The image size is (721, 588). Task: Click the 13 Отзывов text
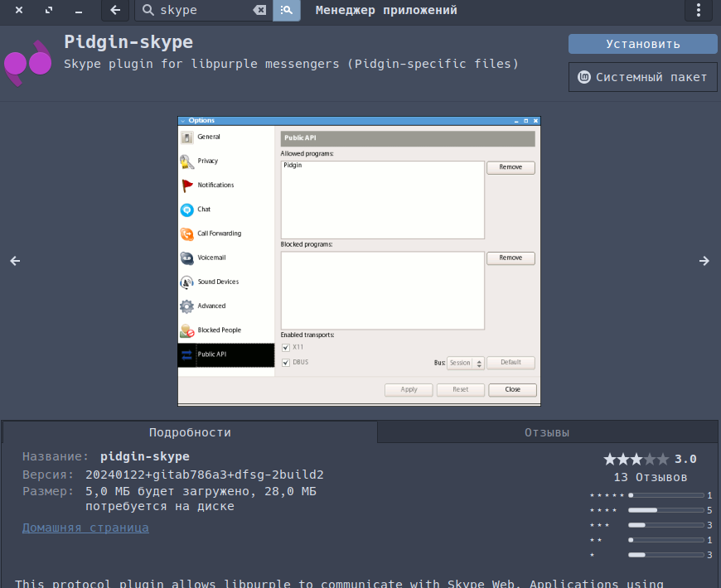[651, 477]
